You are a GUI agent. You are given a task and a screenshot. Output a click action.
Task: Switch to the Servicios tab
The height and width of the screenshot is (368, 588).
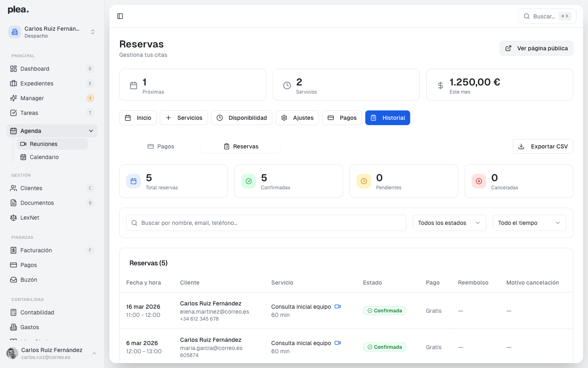[x=184, y=118]
